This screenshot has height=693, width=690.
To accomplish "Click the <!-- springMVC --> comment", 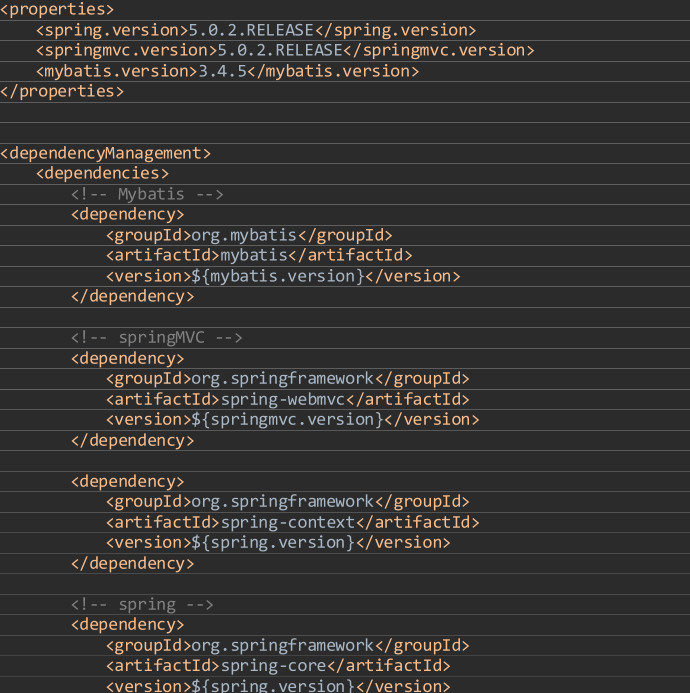I will pyautogui.click(x=156, y=338).
